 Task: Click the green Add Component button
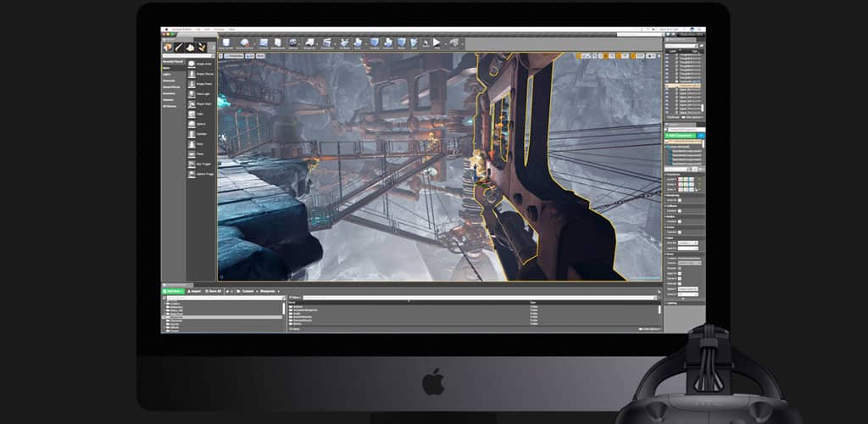click(680, 135)
